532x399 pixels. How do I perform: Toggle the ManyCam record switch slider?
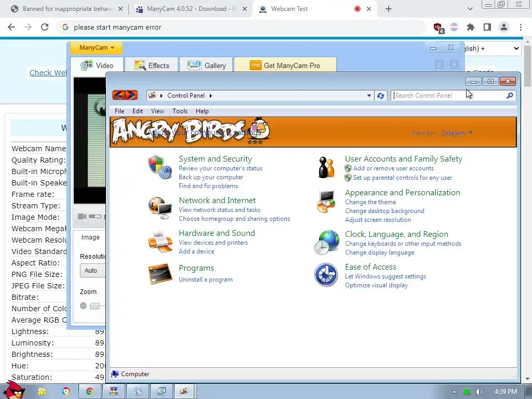coord(95,217)
